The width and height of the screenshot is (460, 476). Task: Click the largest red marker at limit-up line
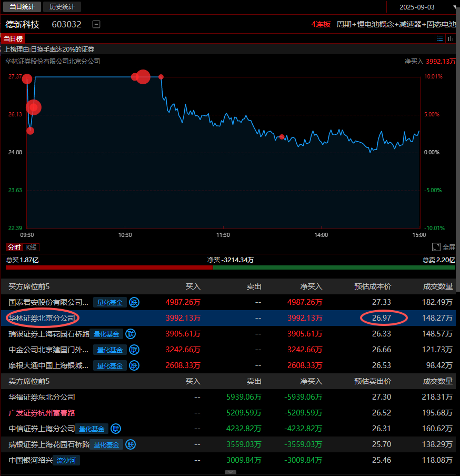click(143, 77)
